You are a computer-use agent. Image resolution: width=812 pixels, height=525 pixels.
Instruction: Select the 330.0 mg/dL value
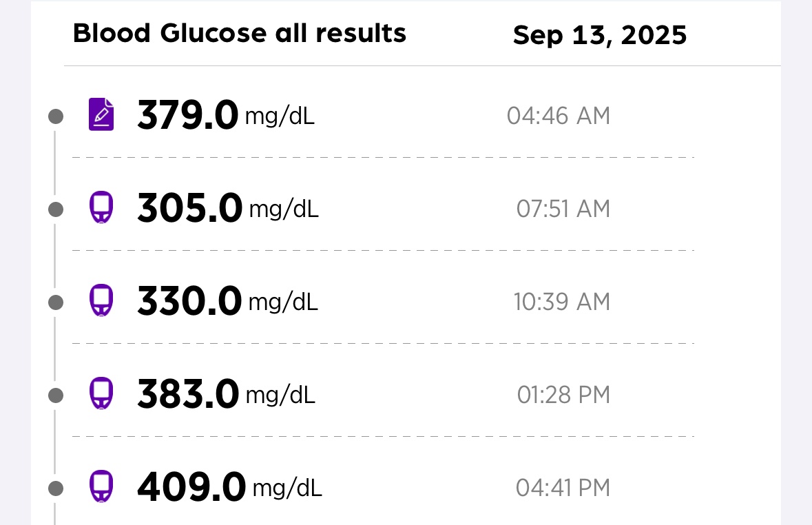point(227,302)
